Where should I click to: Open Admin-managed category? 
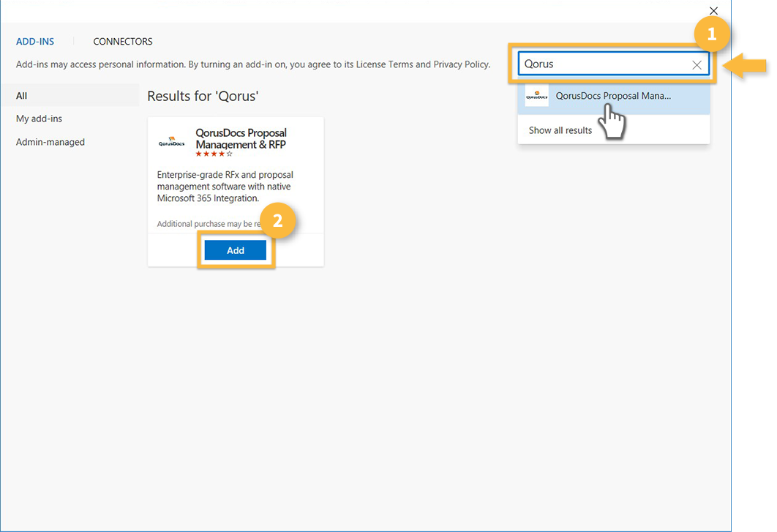pyautogui.click(x=50, y=142)
